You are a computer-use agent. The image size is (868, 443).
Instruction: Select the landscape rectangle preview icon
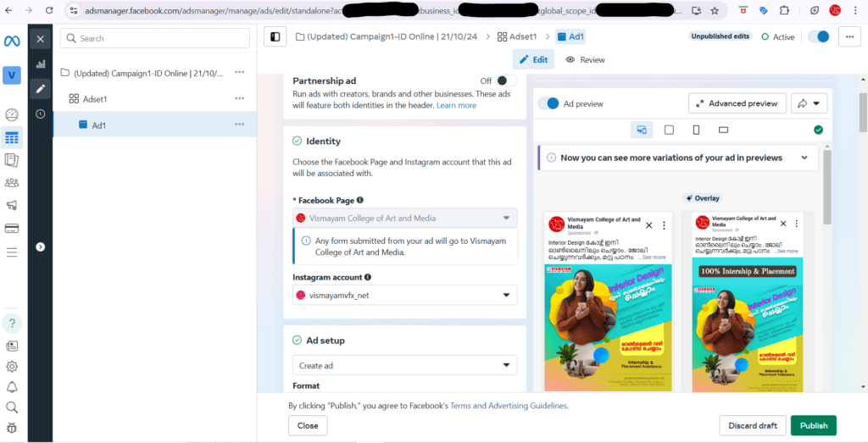click(x=723, y=130)
